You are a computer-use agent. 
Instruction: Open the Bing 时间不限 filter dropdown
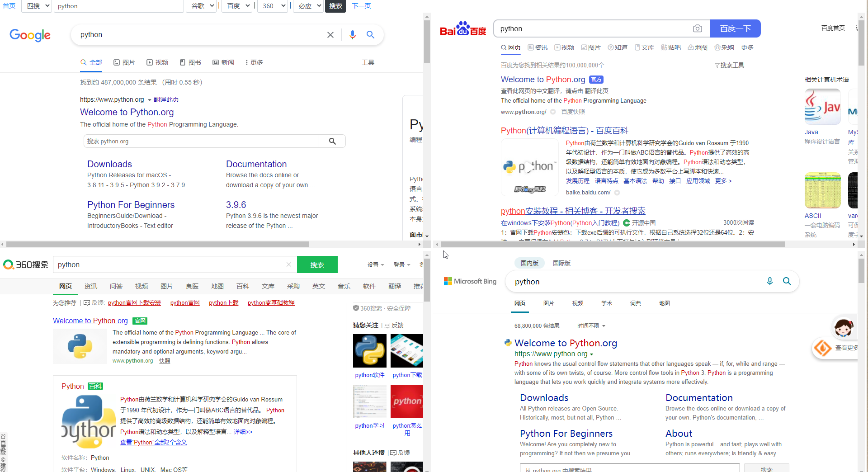(x=591, y=326)
